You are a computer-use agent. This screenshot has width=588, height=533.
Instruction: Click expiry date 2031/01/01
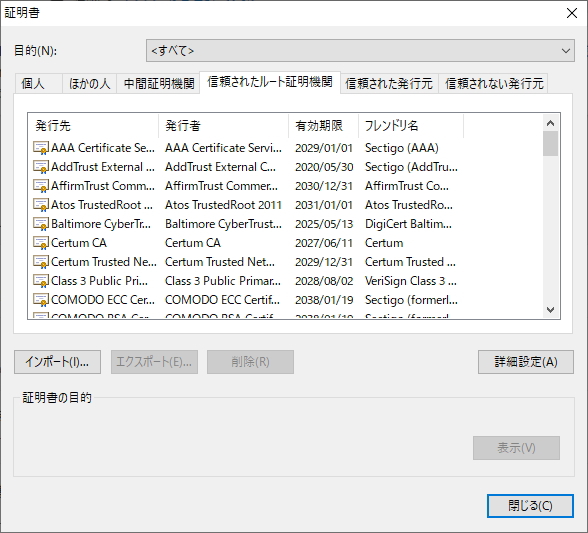324,205
